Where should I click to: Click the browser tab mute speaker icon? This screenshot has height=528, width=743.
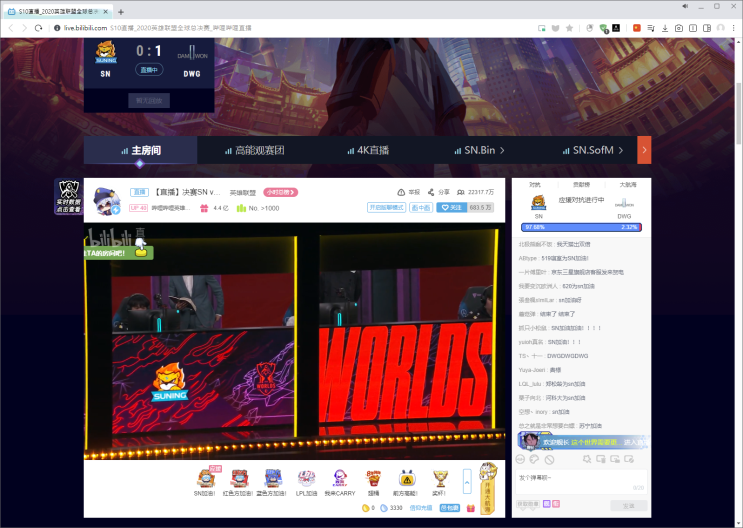pos(685,6)
